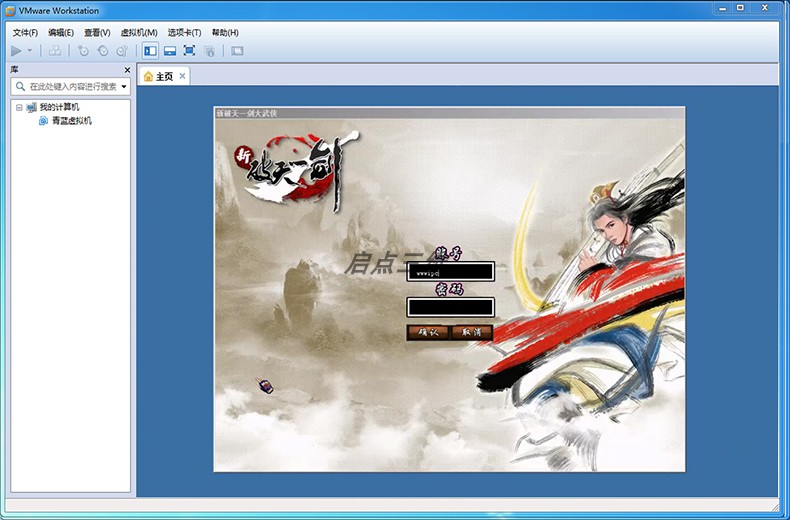This screenshot has height=520, width=790.
Task: Click the 账号 account input field
Action: [450, 272]
